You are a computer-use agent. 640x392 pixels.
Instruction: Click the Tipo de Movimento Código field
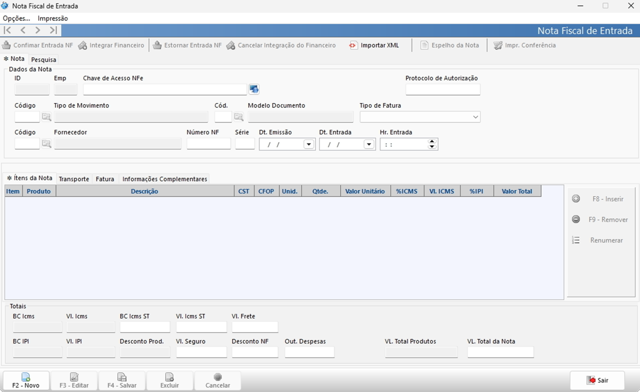pyautogui.click(x=27, y=117)
